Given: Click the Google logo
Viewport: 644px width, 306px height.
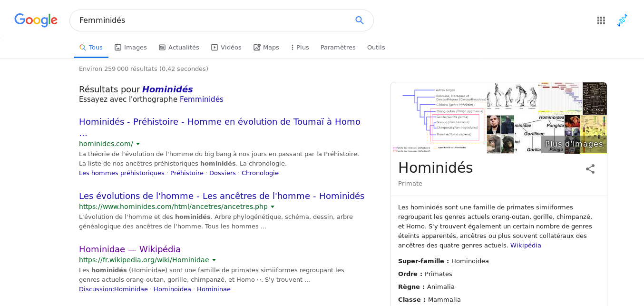Looking at the screenshot, I should [36, 20].
